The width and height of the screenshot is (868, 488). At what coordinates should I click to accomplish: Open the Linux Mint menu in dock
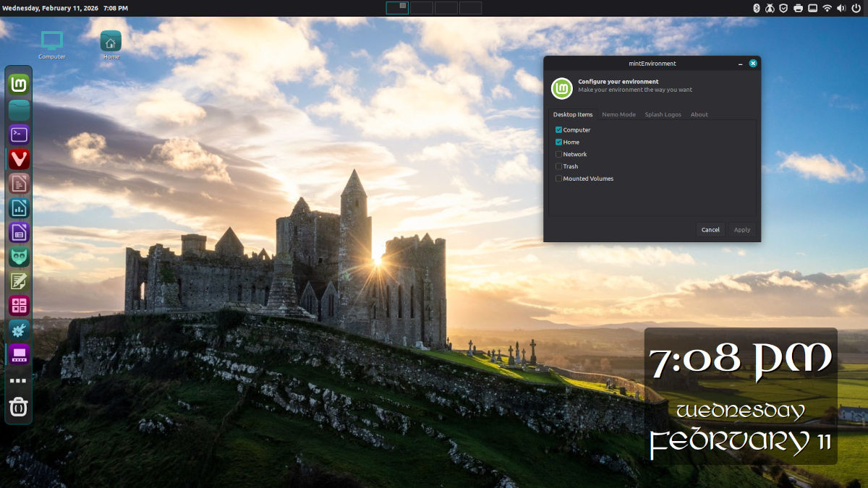19,85
